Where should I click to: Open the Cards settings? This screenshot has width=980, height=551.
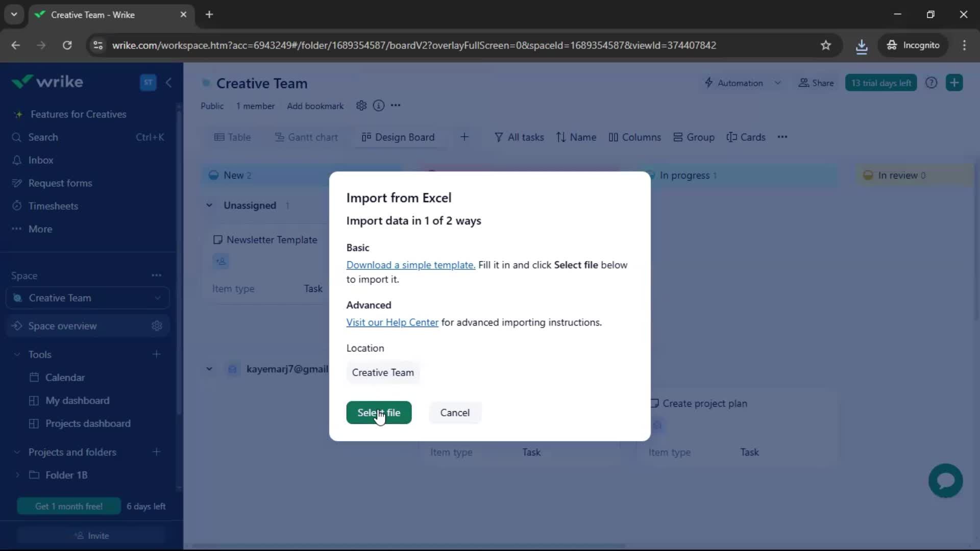tap(746, 137)
